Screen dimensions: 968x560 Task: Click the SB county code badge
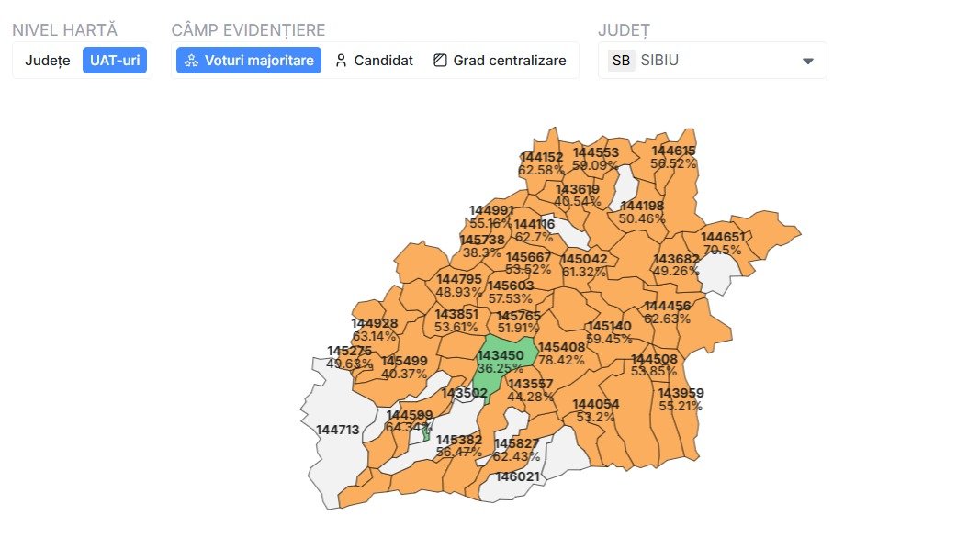click(621, 61)
